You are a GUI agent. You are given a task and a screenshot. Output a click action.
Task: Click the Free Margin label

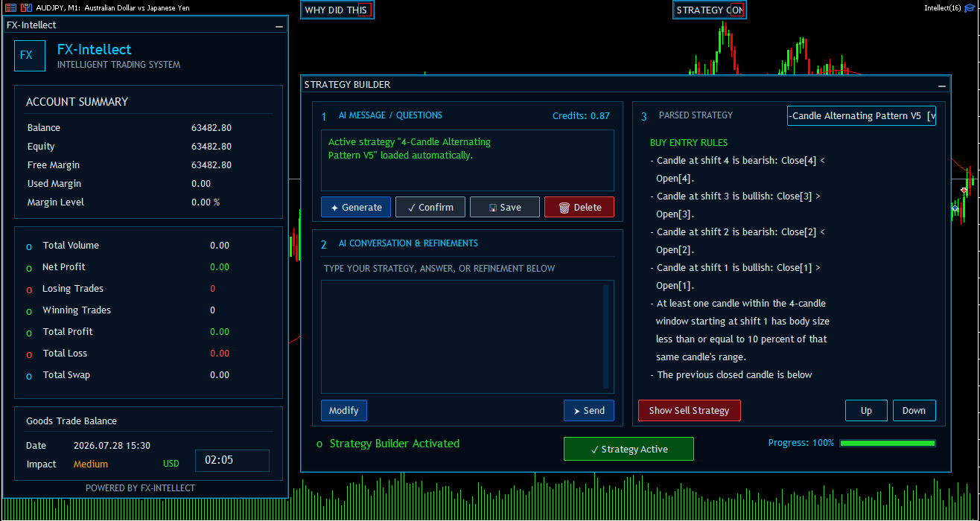(54, 165)
